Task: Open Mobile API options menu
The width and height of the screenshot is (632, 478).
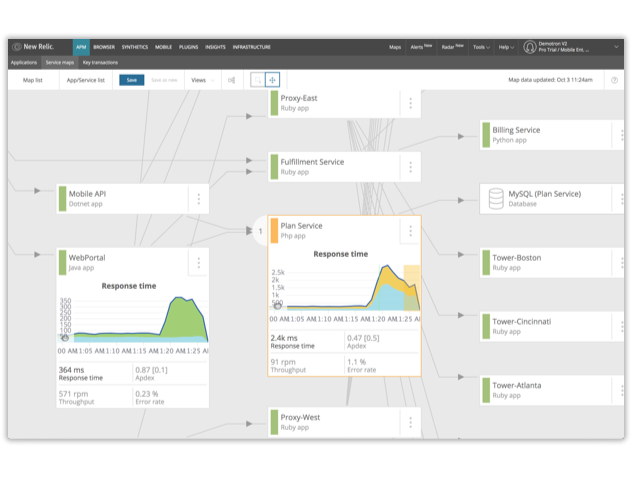Action: (198, 199)
